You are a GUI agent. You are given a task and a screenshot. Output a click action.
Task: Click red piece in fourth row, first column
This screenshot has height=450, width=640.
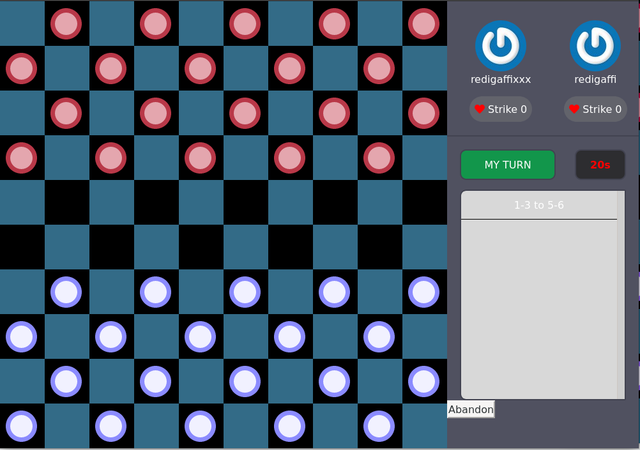(x=21, y=158)
